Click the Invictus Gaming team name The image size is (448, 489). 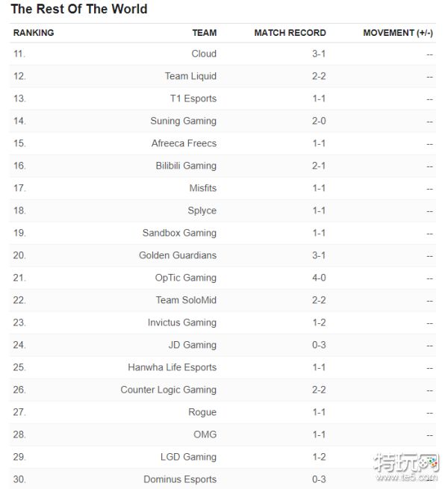[182, 323]
